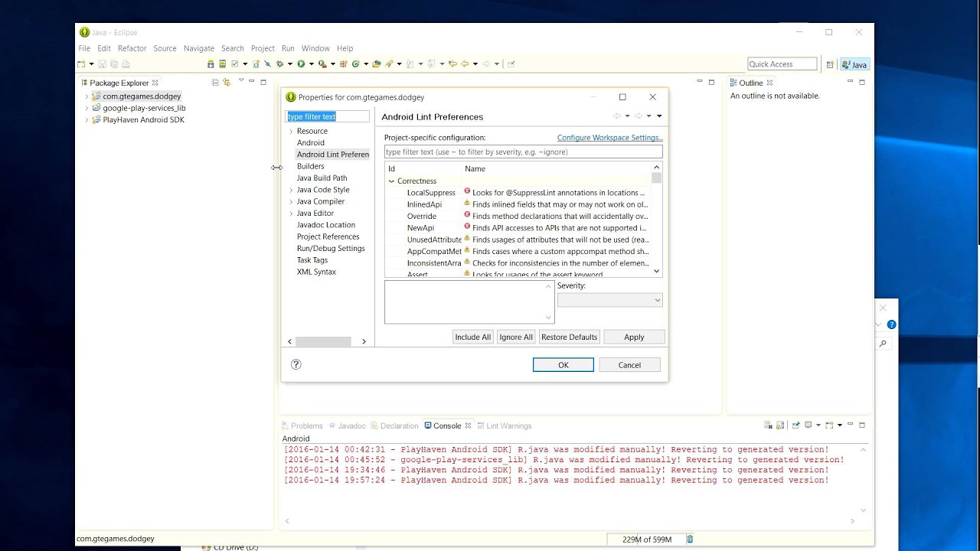Expand the Java Code Style node
The height and width of the screenshot is (551, 980).
[x=291, y=190]
